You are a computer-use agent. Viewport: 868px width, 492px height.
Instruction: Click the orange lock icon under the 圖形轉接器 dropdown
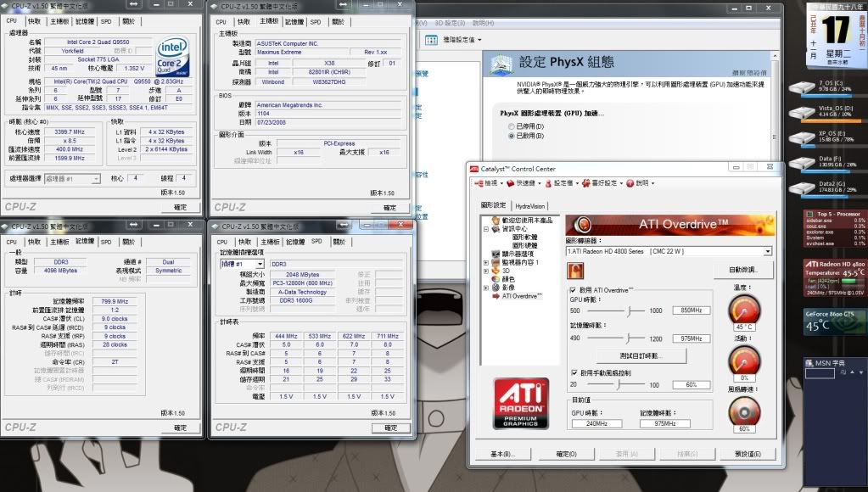[575, 271]
